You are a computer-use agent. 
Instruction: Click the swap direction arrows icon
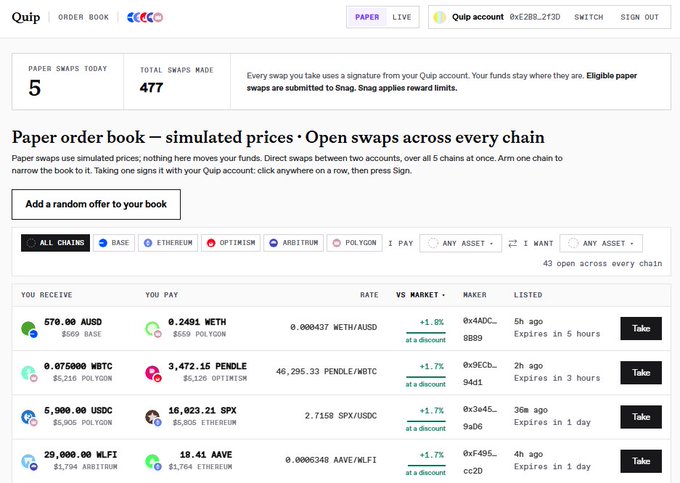(x=513, y=244)
